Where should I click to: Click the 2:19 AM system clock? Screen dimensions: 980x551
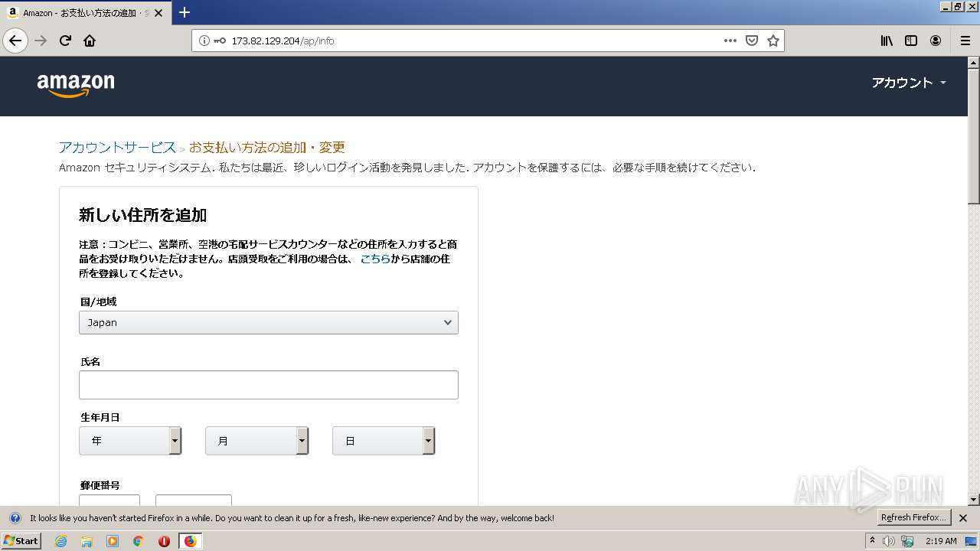(x=941, y=541)
